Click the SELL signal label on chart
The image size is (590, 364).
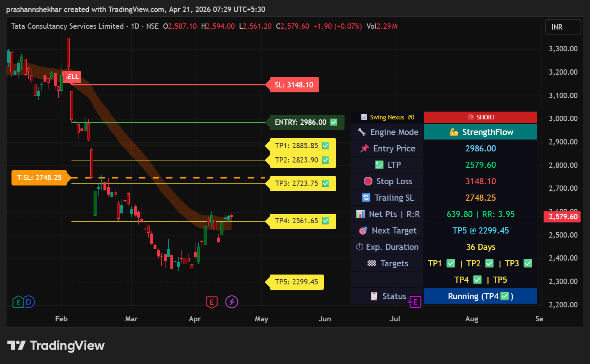(71, 77)
